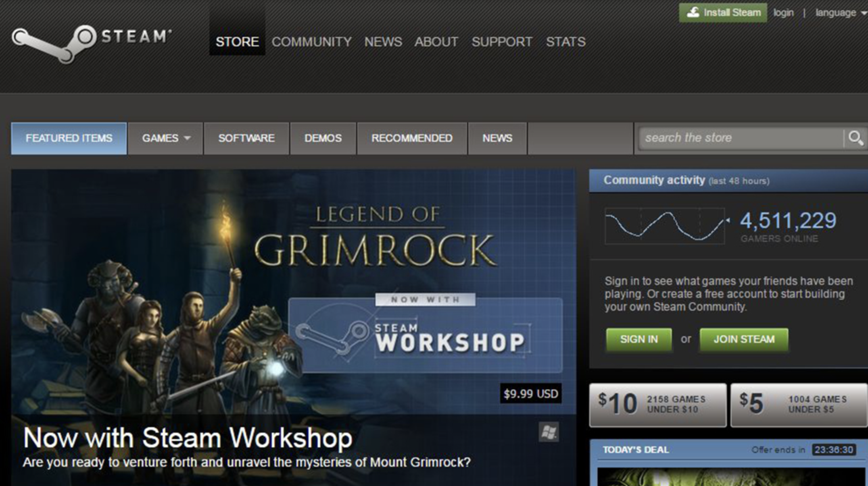Go to Support
This screenshot has width=868, height=486.
[502, 42]
